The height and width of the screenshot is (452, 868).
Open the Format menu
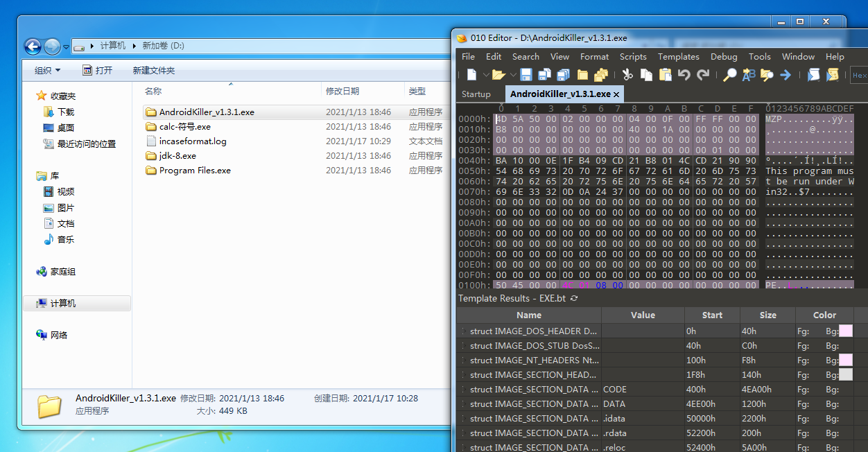[x=595, y=57]
